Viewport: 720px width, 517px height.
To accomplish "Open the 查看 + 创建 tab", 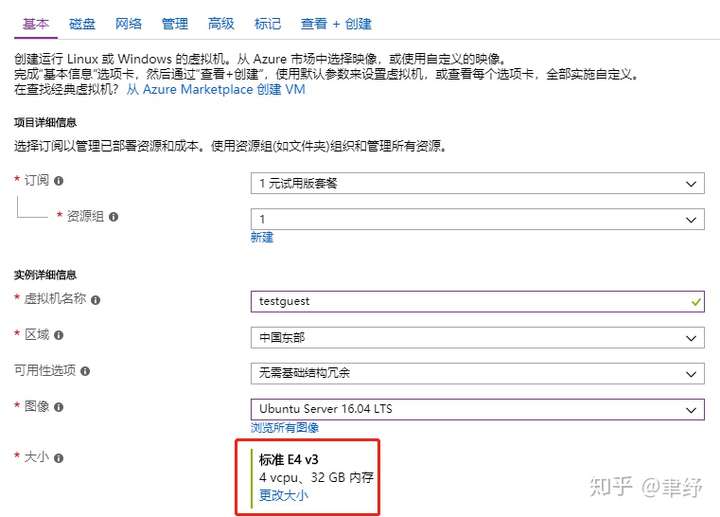I will pos(336,23).
